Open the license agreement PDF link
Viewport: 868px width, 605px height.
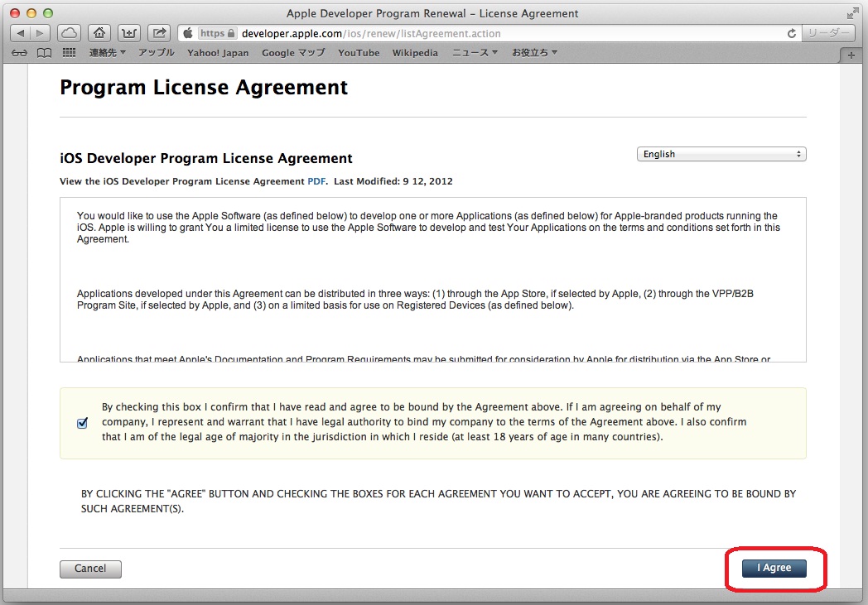(x=317, y=181)
